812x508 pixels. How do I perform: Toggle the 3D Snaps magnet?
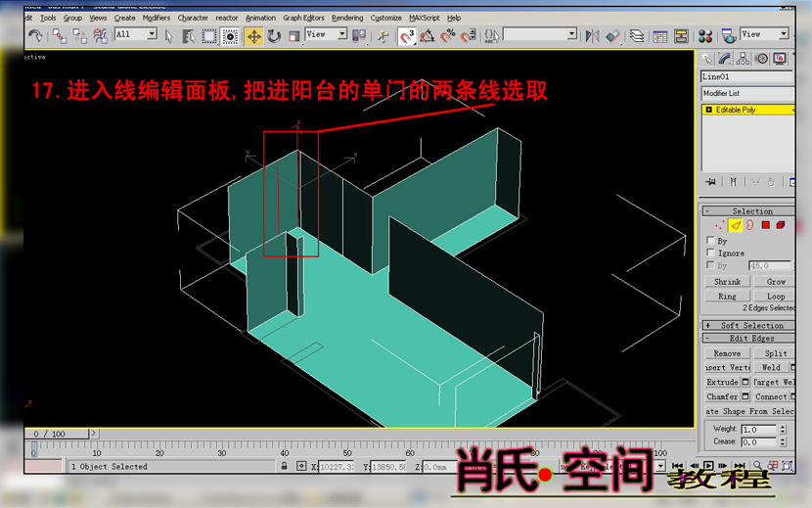pyautogui.click(x=407, y=36)
